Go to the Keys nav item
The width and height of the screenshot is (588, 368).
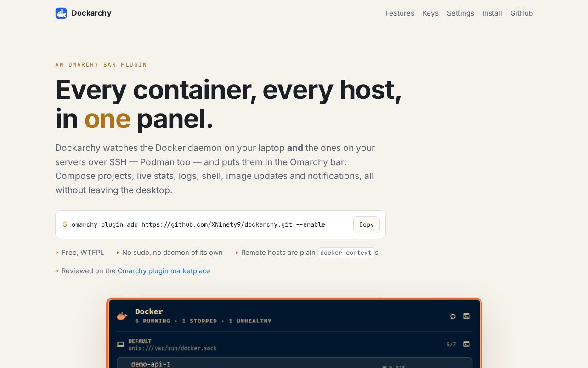click(x=430, y=13)
